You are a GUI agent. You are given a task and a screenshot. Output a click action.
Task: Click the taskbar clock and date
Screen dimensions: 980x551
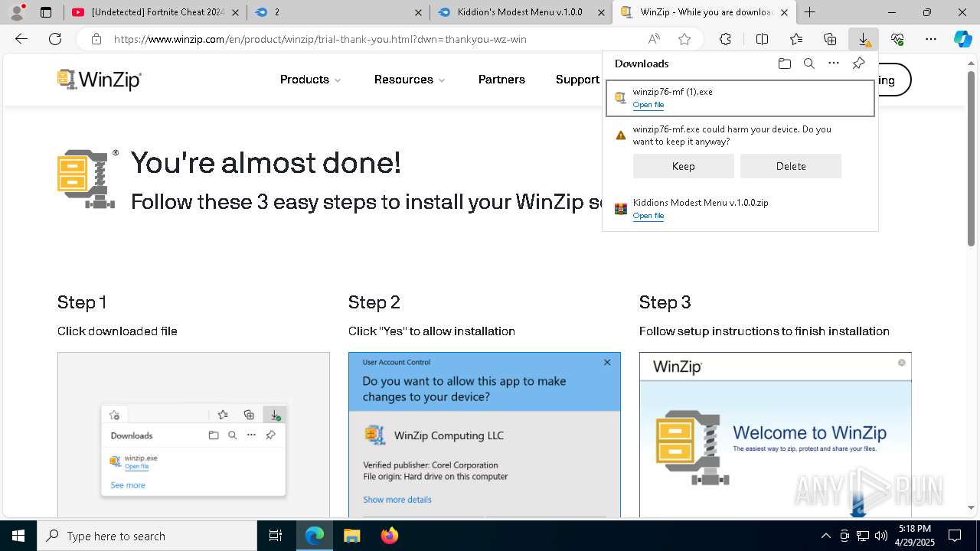pyautogui.click(x=915, y=536)
